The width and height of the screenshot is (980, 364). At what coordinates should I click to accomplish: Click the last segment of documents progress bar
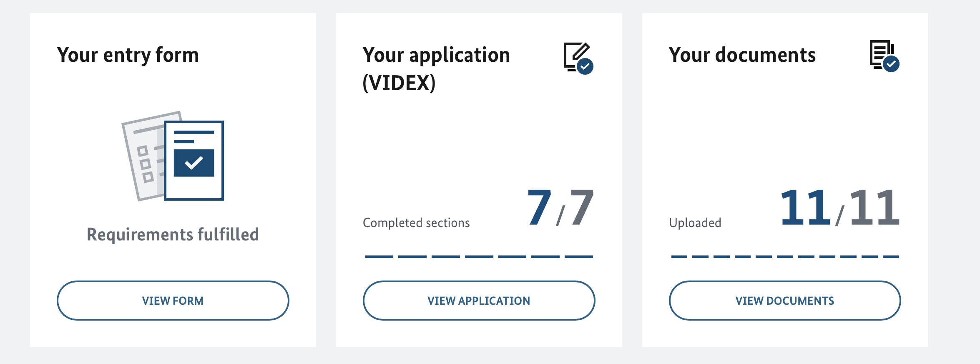pyautogui.click(x=891, y=257)
